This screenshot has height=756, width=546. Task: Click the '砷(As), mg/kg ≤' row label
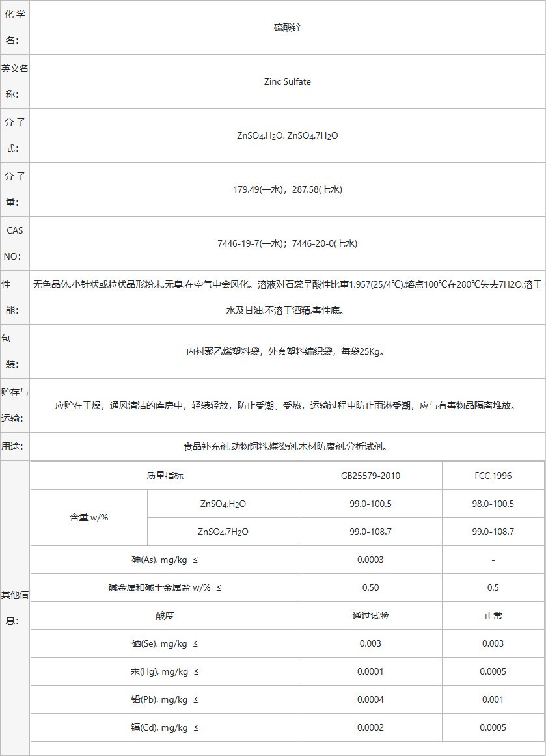[165, 560]
